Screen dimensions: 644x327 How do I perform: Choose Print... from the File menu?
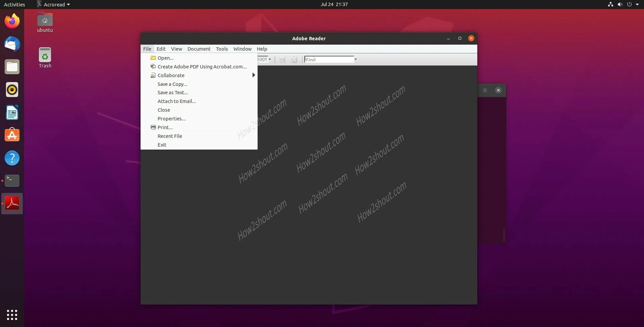(x=199, y=127)
